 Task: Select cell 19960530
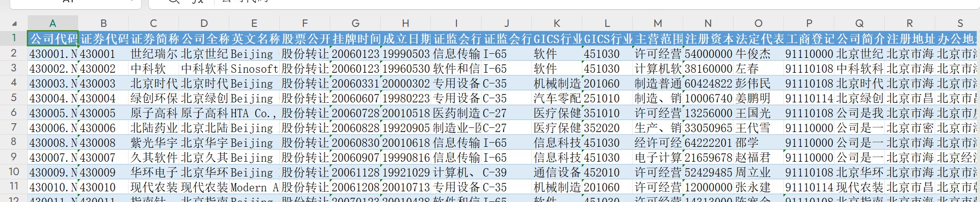coord(406,68)
